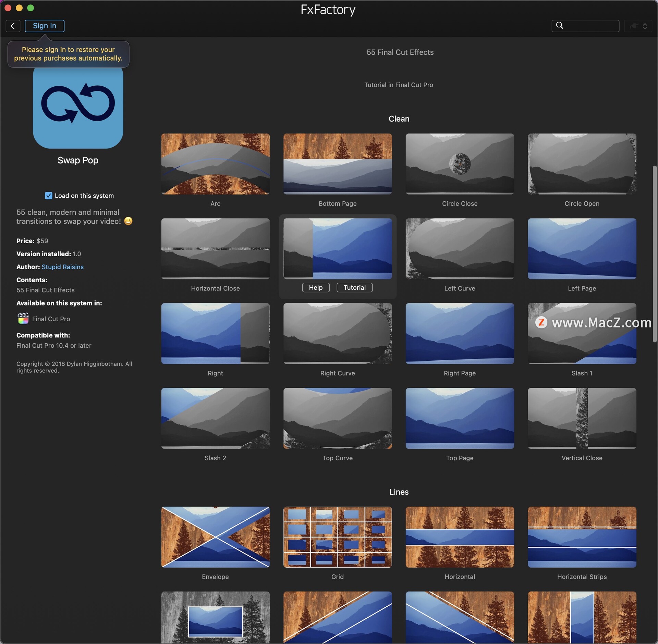Select the Top Curve transition thumbnail
Viewport: 658px width, 644px height.
(337, 418)
